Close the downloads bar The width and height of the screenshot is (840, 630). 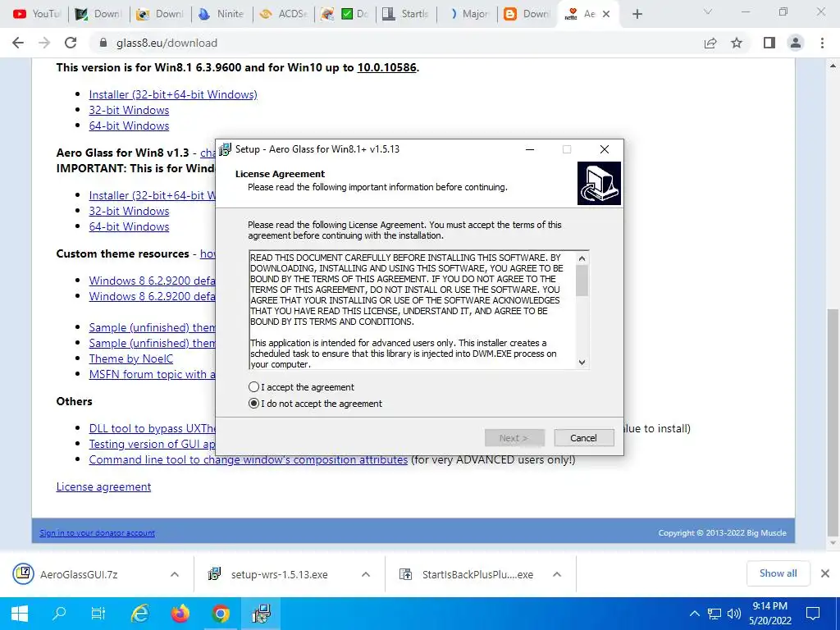click(x=825, y=573)
